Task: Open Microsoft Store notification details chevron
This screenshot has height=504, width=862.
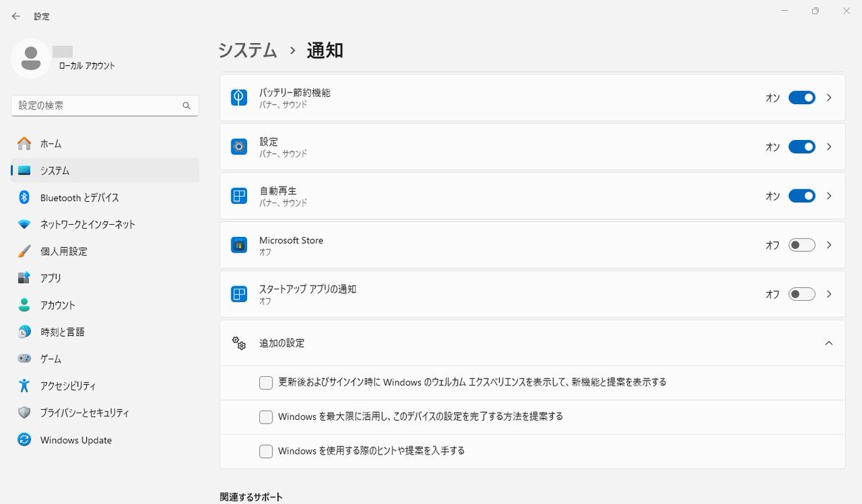Action: [829, 245]
